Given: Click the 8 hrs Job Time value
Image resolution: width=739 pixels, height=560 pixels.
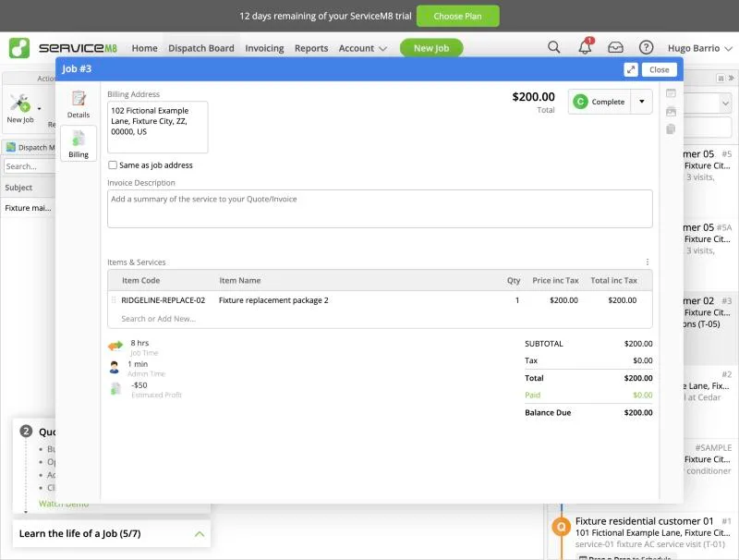Looking at the screenshot, I should pos(139,343).
